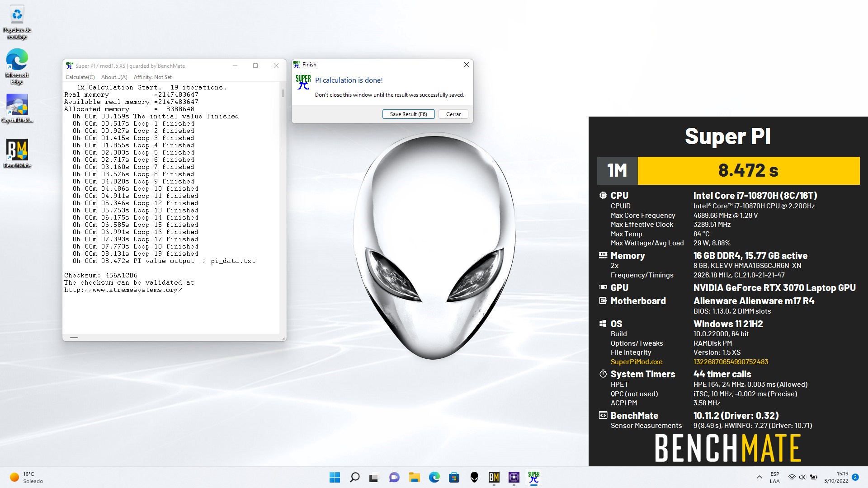Click the CPU section chip icon in BenchMate
The width and height of the screenshot is (868, 488).
point(603,196)
